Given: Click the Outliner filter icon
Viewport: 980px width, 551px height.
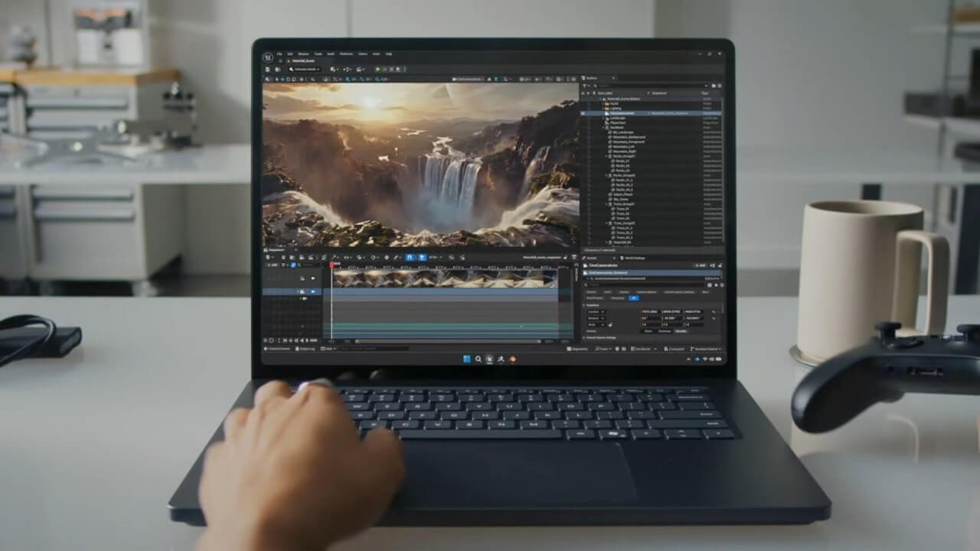Looking at the screenshot, I should pos(584,86).
